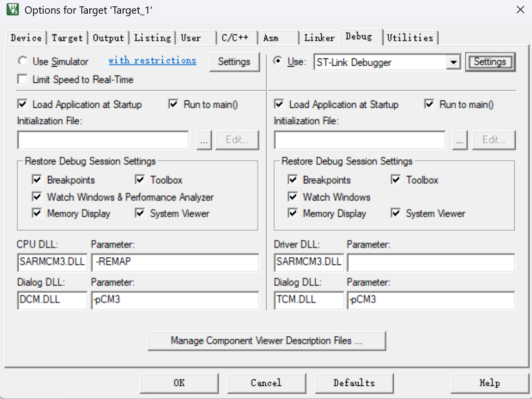Screen dimensions: 532x399
Task: Select the Use Simulator radio button
Action: pyautogui.click(x=23, y=61)
